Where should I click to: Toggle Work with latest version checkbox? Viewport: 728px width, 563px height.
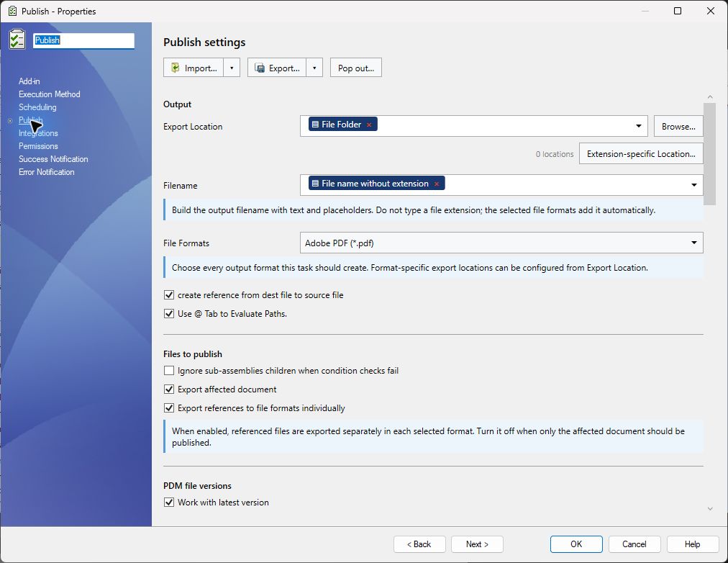coord(169,502)
